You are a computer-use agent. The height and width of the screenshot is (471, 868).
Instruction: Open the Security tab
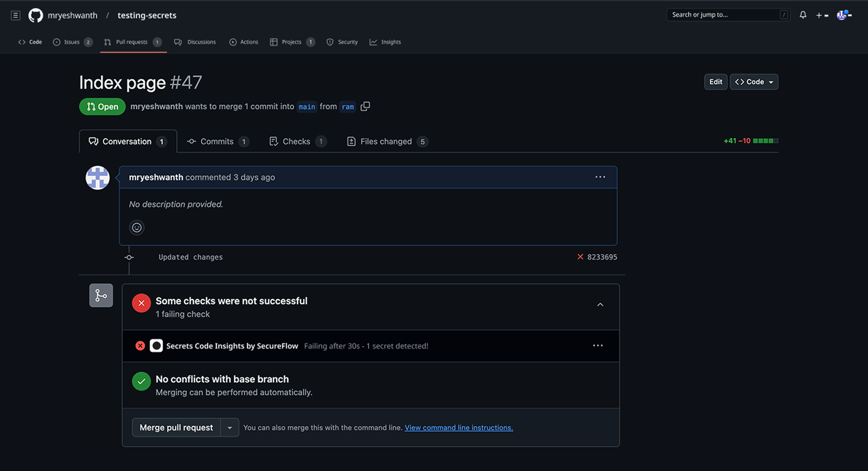click(342, 42)
